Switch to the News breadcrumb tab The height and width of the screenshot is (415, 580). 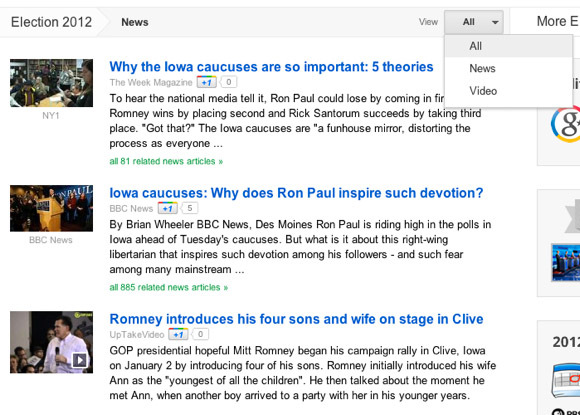pyautogui.click(x=135, y=22)
